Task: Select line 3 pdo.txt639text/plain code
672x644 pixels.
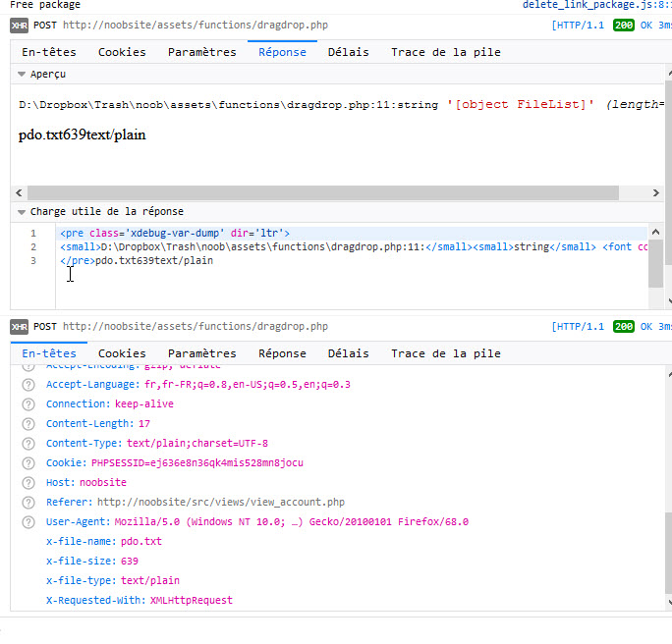Action: point(137,261)
